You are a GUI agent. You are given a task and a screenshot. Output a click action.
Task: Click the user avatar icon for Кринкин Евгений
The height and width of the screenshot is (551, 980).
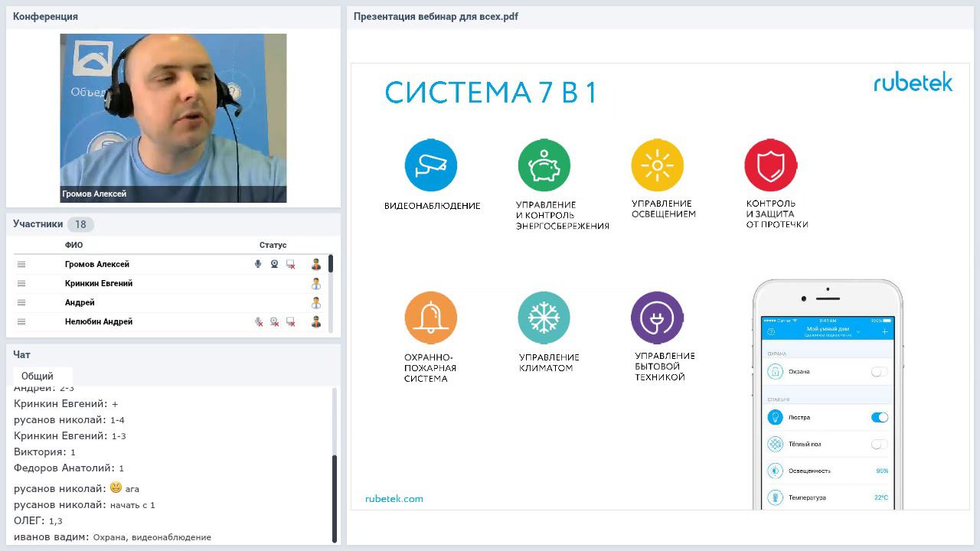point(316,283)
